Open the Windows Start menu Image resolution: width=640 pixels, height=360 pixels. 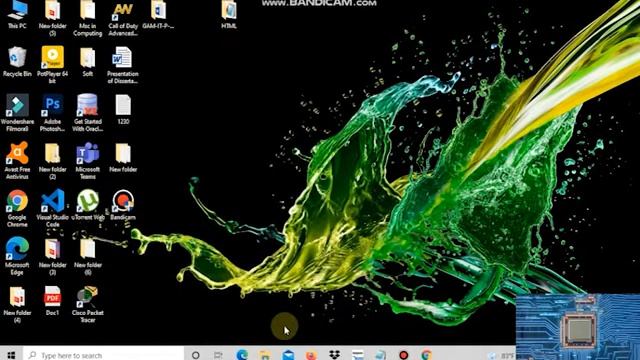point(11,355)
